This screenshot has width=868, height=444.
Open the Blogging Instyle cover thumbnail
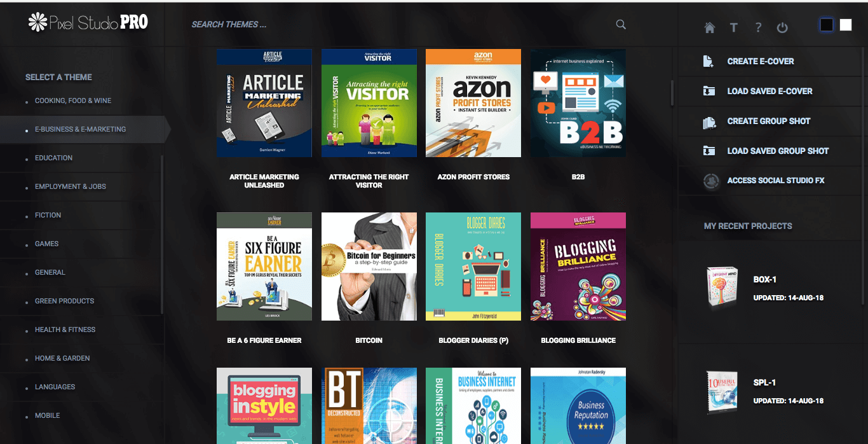(264, 406)
